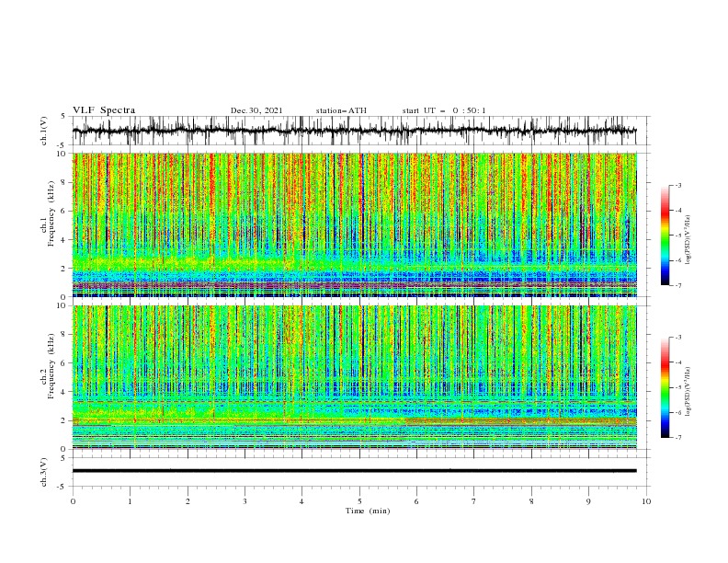
Task: Click time axis tick label "9"
Action: 588,501
